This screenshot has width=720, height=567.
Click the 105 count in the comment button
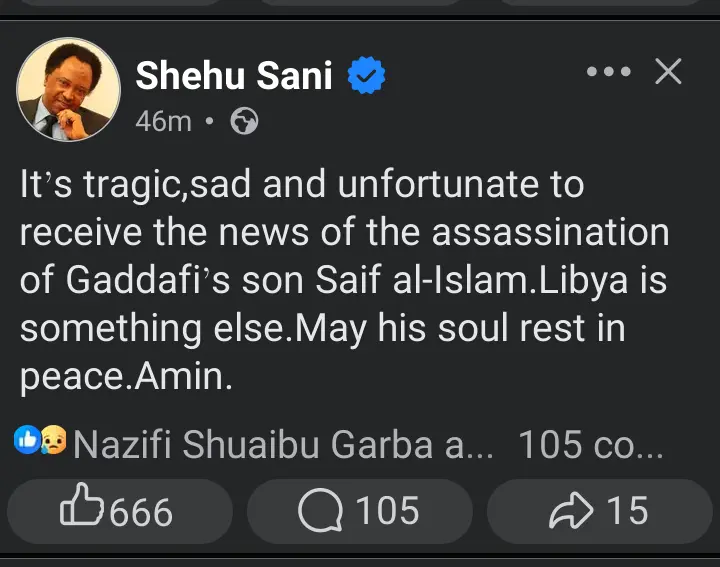387,511
